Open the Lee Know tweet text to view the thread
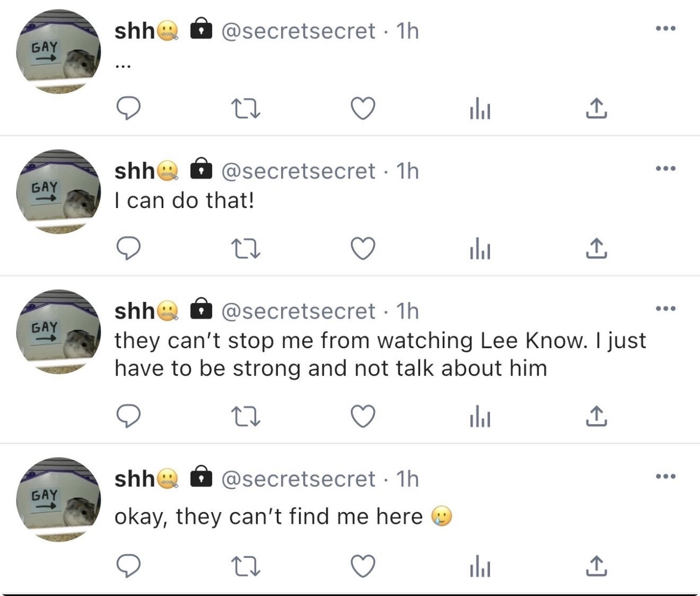700x596 pixels. coord(380,355)
